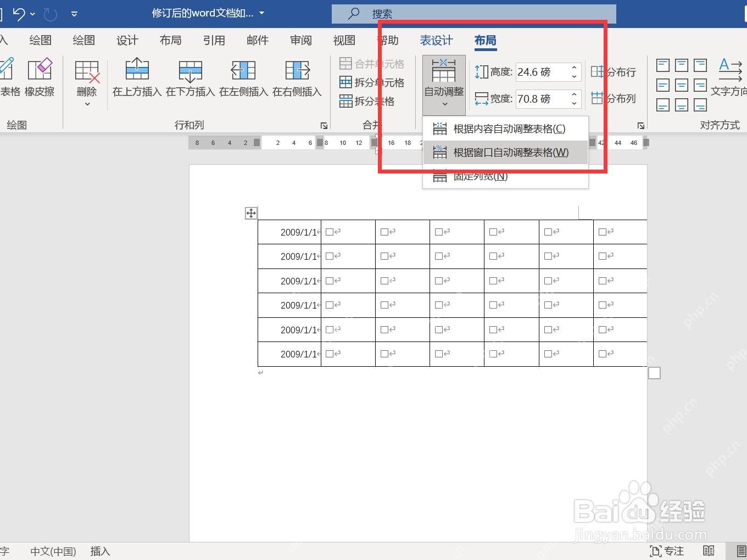The height and width of the screenshot is (560, 747).
Task: Open the 审阅 tab
Action: [301, 40]
